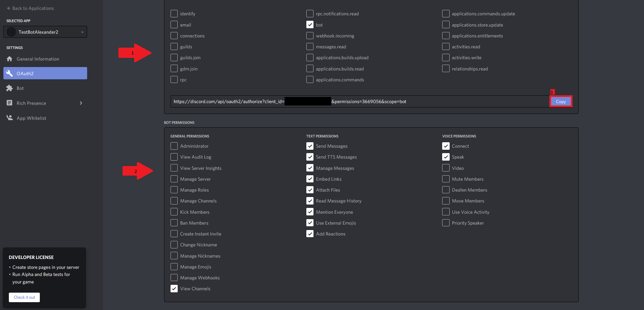Expand the Rich Presence submenu chevron

click(x=81, y=103)
